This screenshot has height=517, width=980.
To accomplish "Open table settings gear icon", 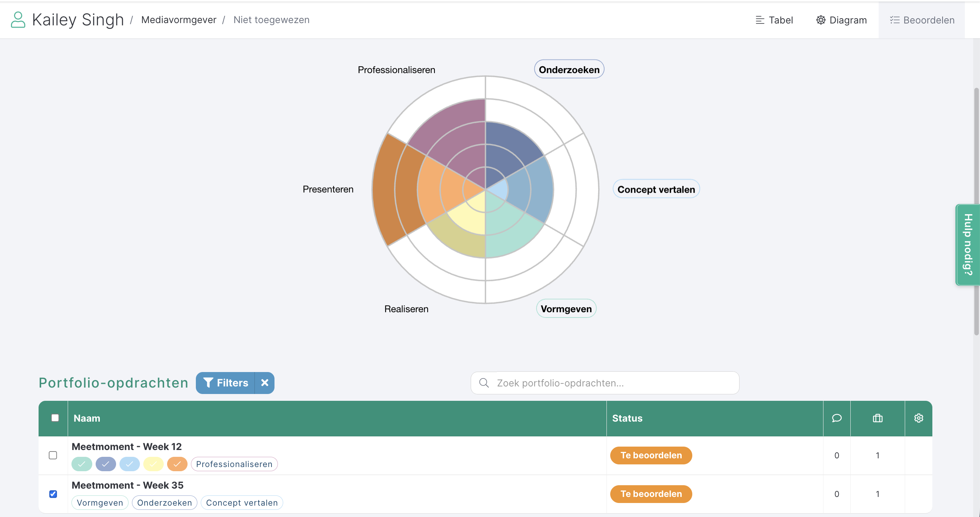I will tap(918, 418).
